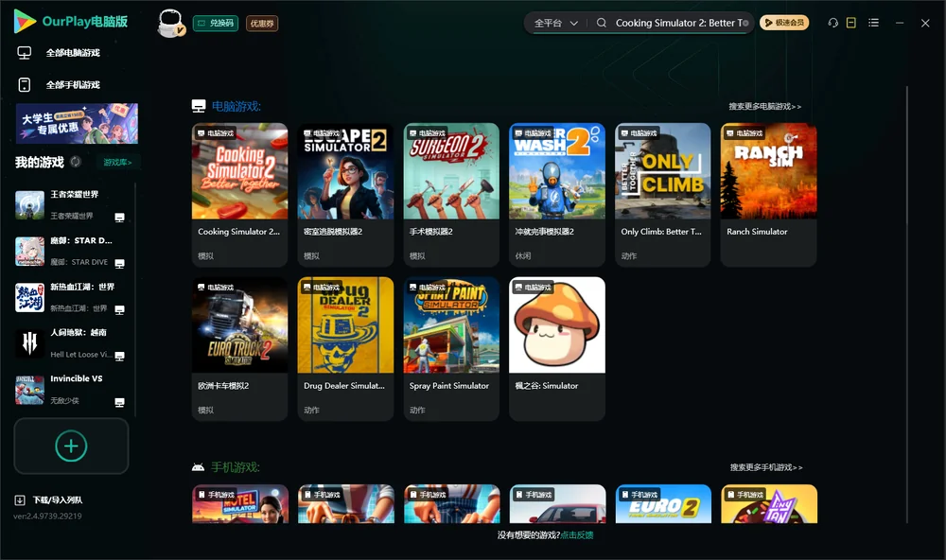The width and height of the screenshot is (946, 560).
Task: Click the 手机游戏 Android section icon
Action: [x=198, y=467]
